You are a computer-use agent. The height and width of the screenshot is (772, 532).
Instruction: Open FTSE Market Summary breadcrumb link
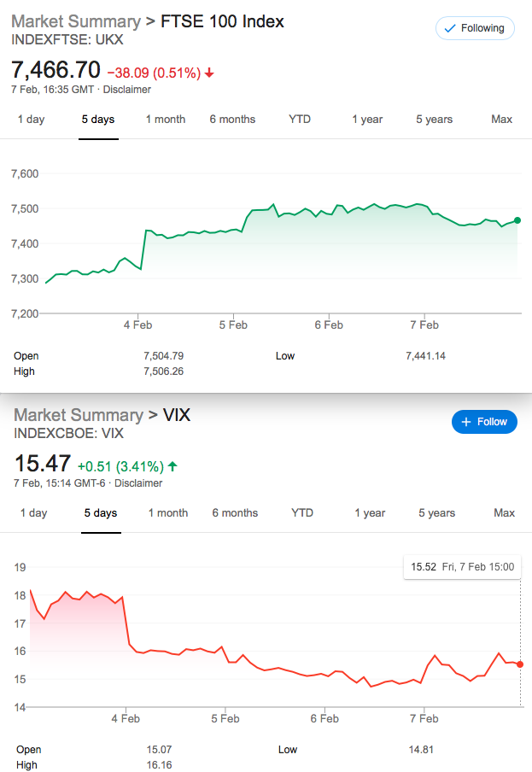pos(76,21)
